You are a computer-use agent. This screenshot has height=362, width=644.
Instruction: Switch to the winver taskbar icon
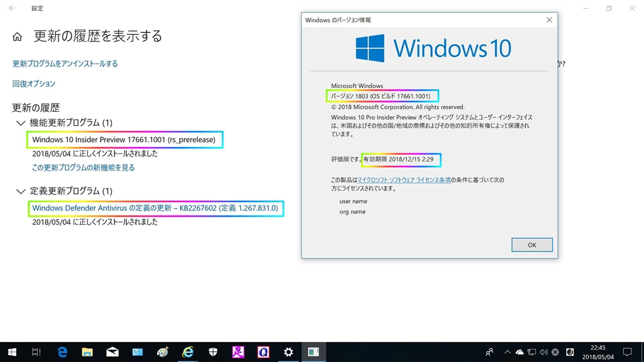click(x=314, y=352)
